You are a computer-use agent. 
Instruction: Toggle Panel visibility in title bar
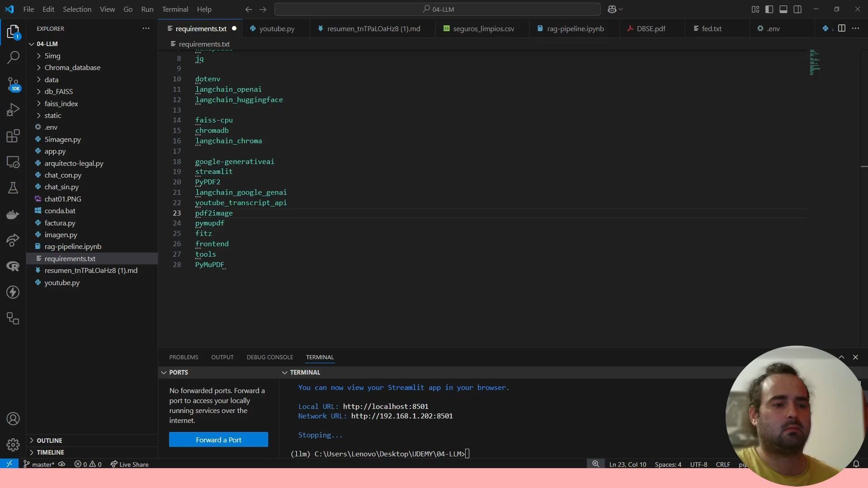[783, 9]
